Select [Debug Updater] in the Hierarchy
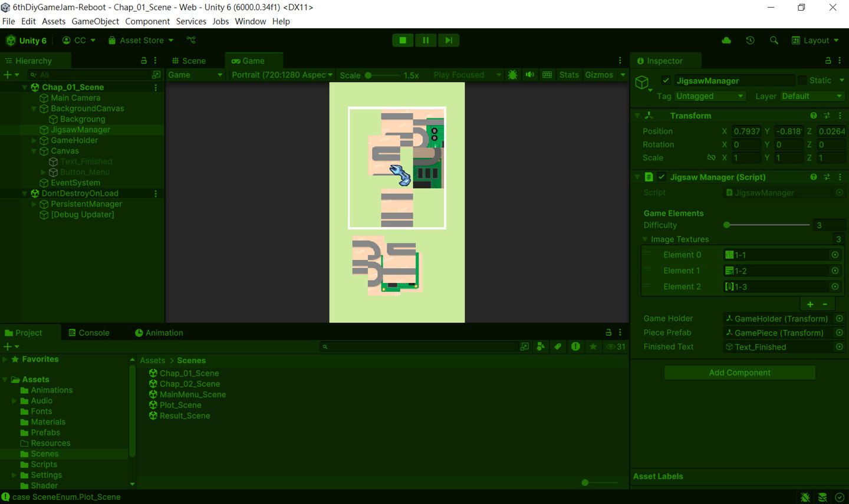Viewport: 849px width, 504px height. pyautogui.click(x=82, y=215)
